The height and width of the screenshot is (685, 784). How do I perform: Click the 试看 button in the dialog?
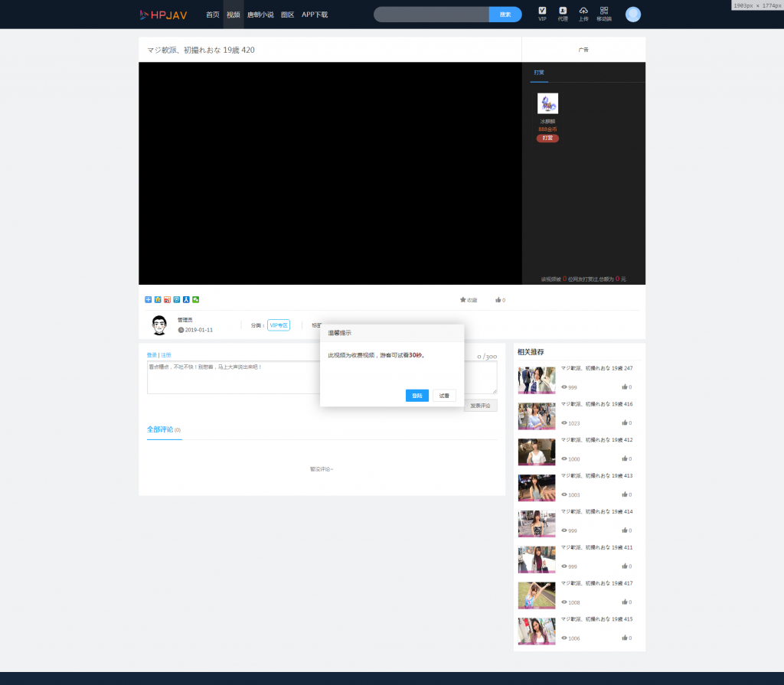[444, 396]
